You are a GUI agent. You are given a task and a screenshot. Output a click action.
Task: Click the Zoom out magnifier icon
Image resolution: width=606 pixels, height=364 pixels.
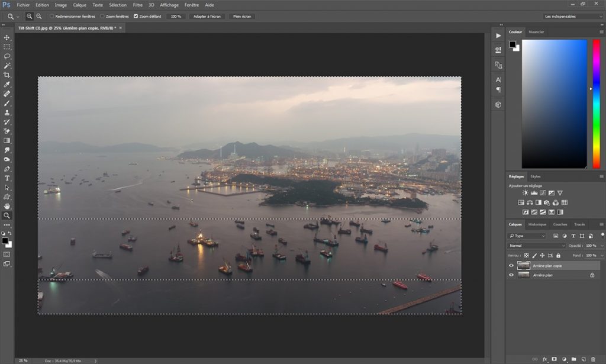[x=39, y=17]
